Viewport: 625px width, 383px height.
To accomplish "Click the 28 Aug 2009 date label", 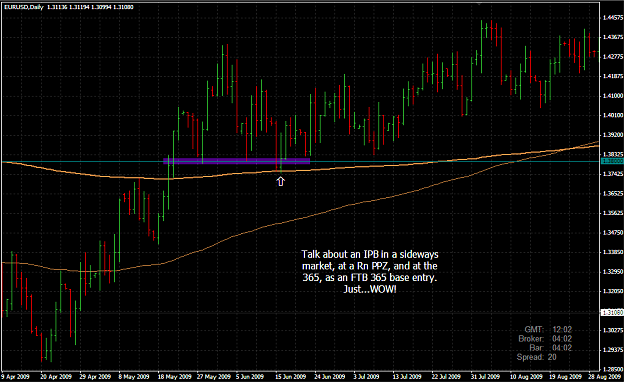I will coord(606,377).
